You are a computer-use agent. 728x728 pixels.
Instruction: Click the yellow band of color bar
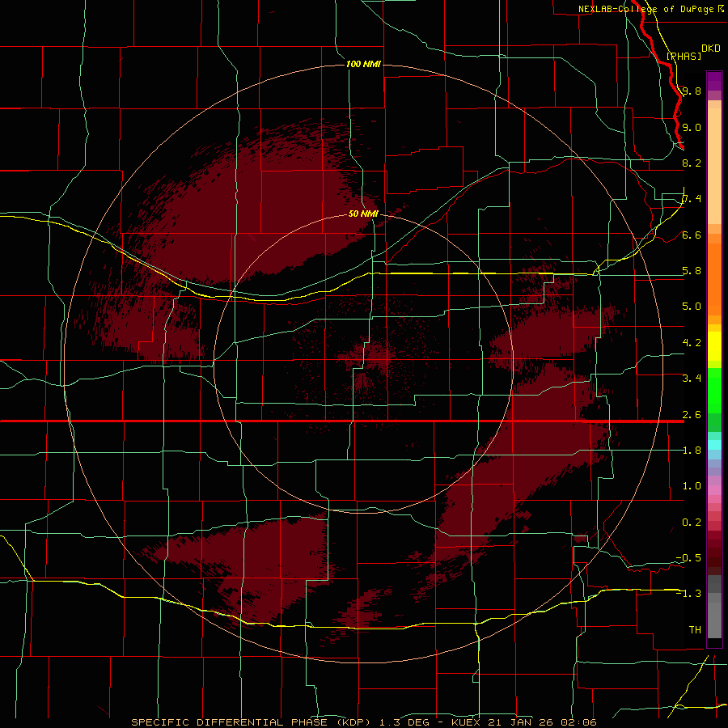[714, 346]
